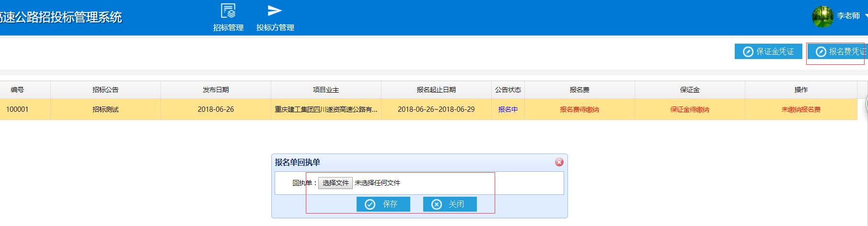Click the 报名中 status link

[508, 109]
